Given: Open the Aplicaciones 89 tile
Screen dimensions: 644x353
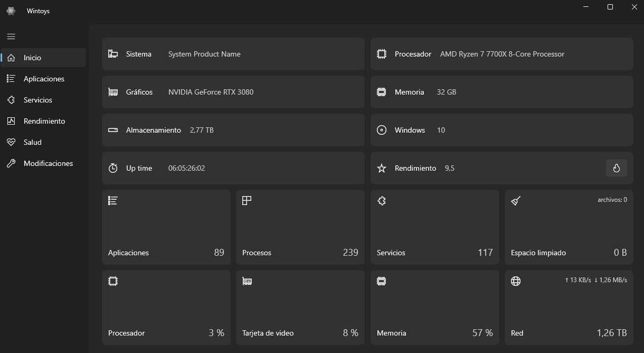Looking at the screenshot, I should 166,227.
